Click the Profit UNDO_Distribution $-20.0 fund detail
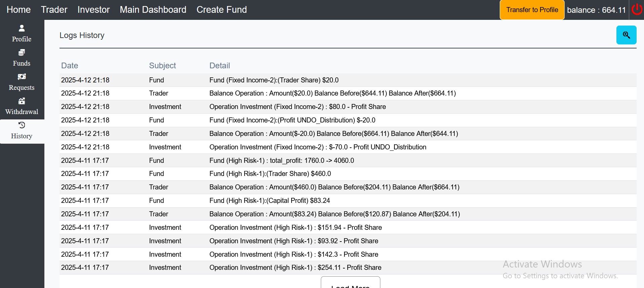The height and width of the screenshot is (288, 644). pyautogui.click(x=292, y=120)
